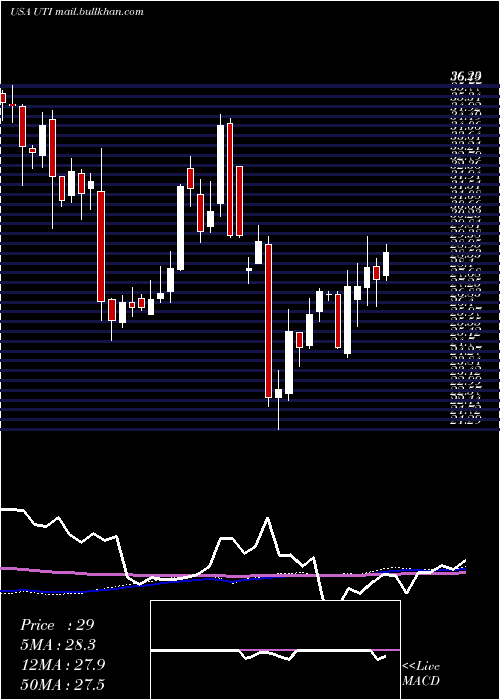Click the 'USA UTI mail.bullkhan.com' chart title
Screen dimensions: 500x700
[77, 12]
